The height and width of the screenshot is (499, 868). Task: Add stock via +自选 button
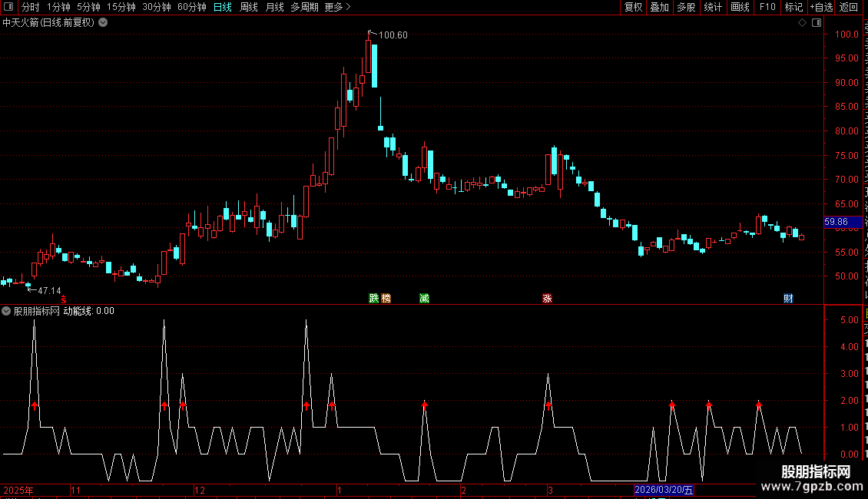[821, 7]
